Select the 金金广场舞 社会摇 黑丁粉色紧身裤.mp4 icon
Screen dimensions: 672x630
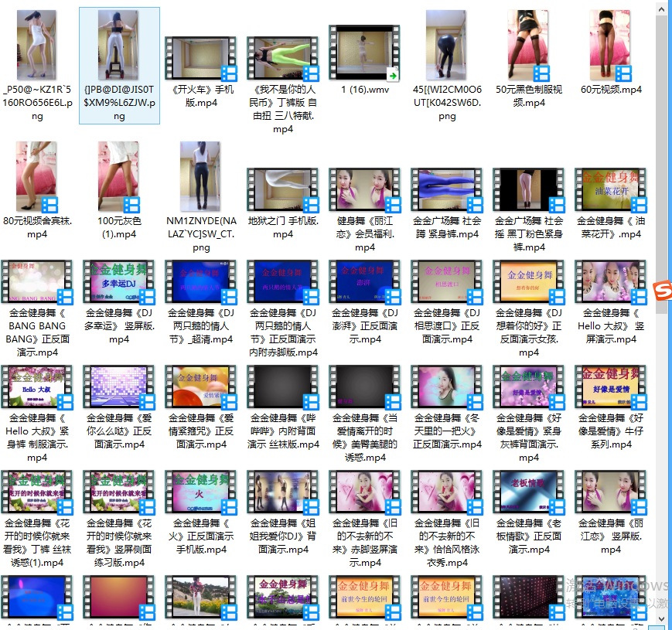[528, 191]
